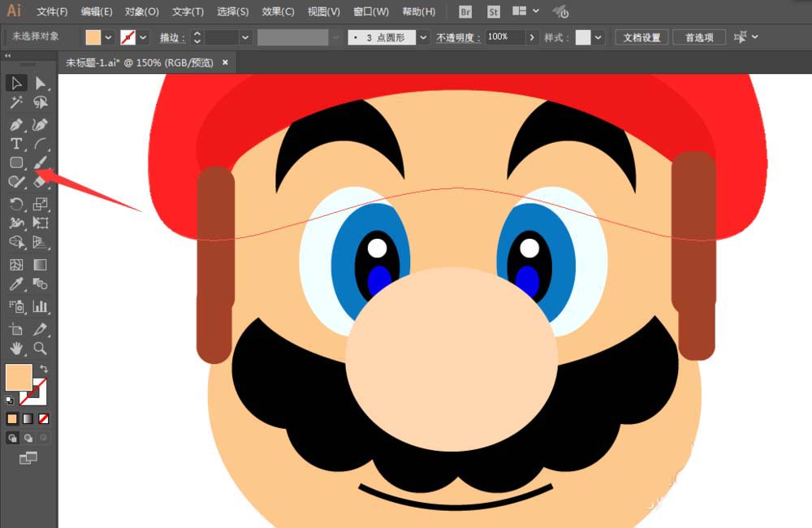Screen dimensions: 812x528
Task: Select the Rotate tool
Action: tap(16, 204)
